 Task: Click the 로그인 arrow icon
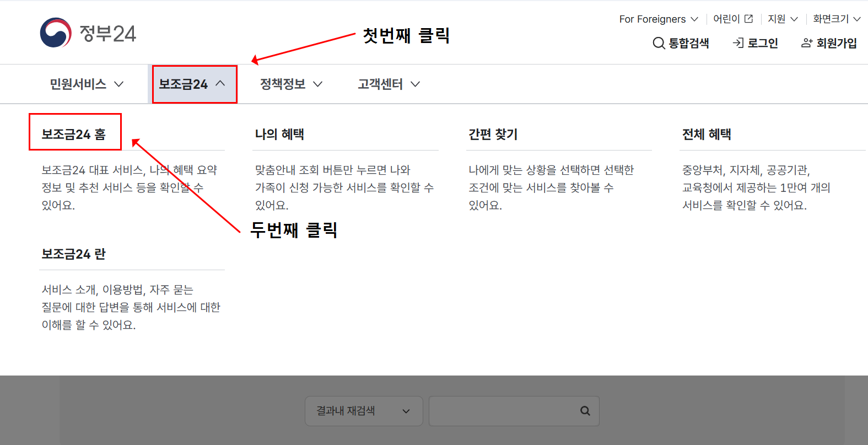click(738, 42)
